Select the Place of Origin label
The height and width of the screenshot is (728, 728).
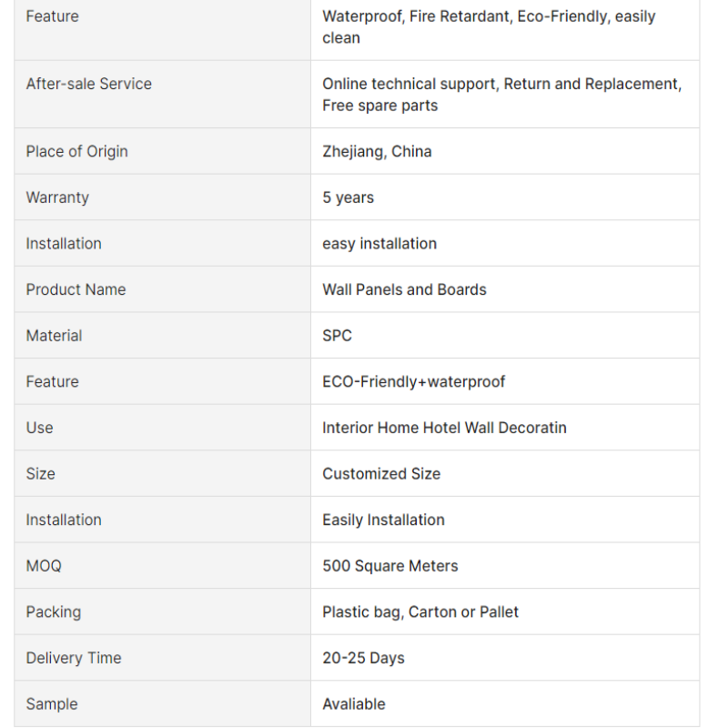coord(76,151)
